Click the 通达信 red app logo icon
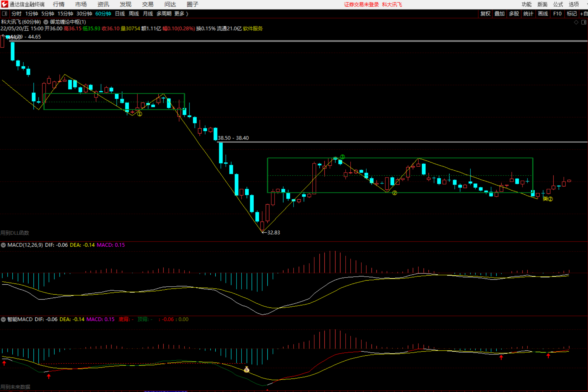 [x=4, y=4]
